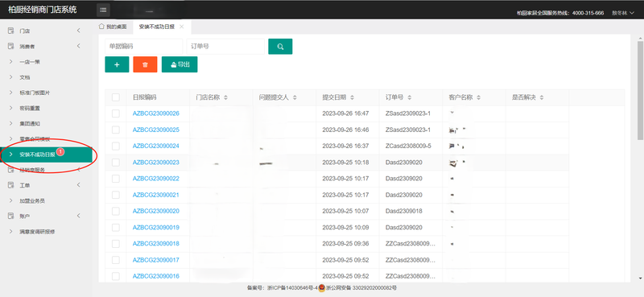The width and height of the screenshot is (644, 297).
Task: Click the 导出 export button
Action: click(x=180, y=64)
